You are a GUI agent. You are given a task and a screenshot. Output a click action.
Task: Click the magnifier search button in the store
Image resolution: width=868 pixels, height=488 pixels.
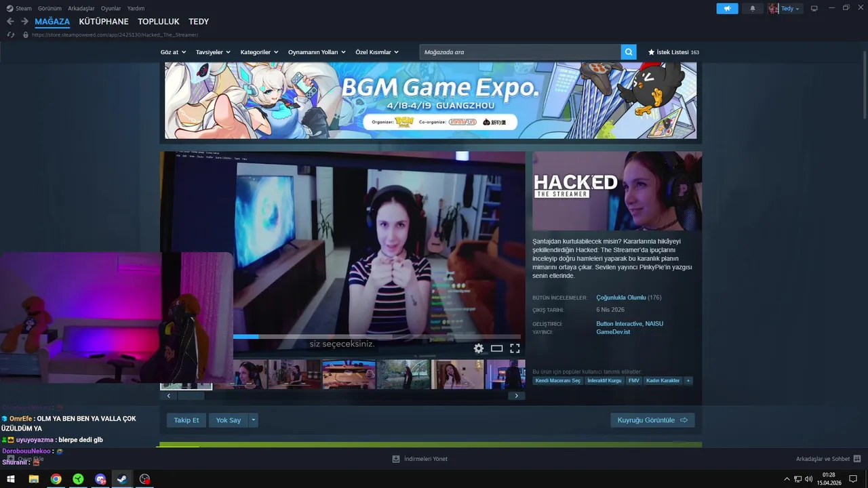(x=629, y=52)
